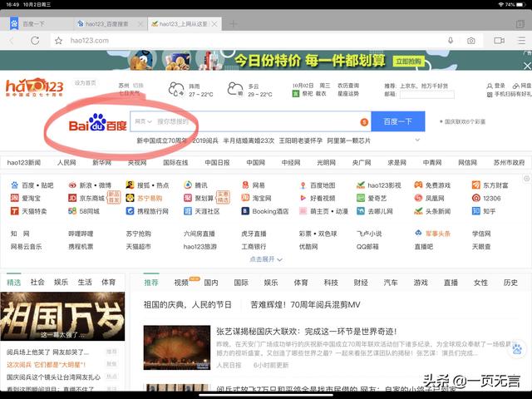Open 七日天气 forecast link
This screenshot has height=399, width=532.
130,93
